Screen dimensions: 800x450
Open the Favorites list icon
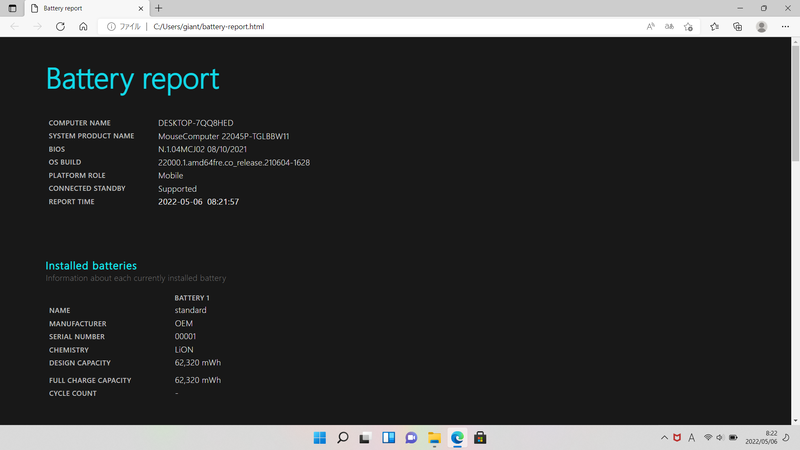pyautogui.click(x=714, y=27)
